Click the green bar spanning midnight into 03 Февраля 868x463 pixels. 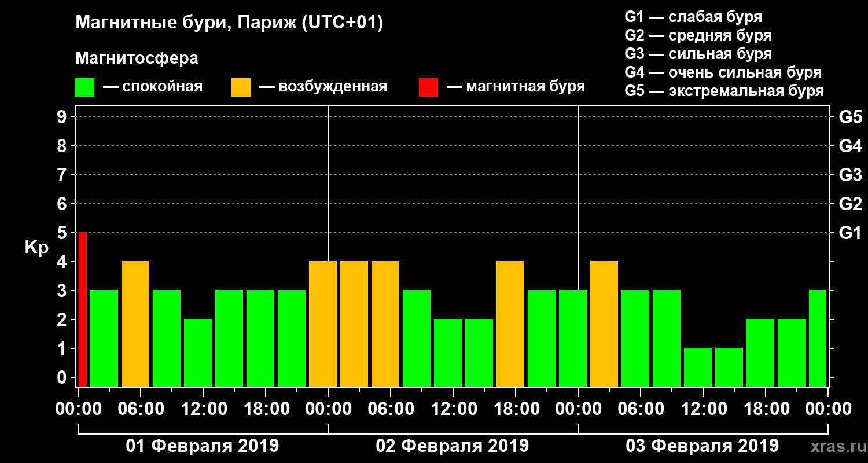pos(573,338)
